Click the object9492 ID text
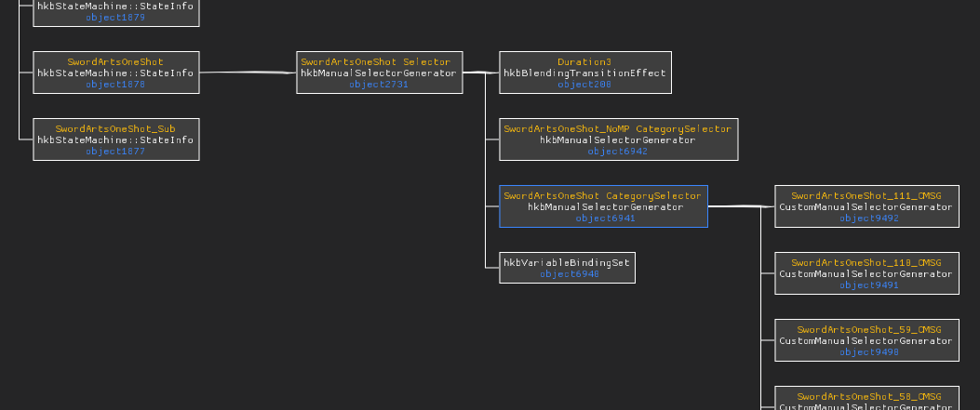This screenshot has width=980, height=410. point(868,218)
